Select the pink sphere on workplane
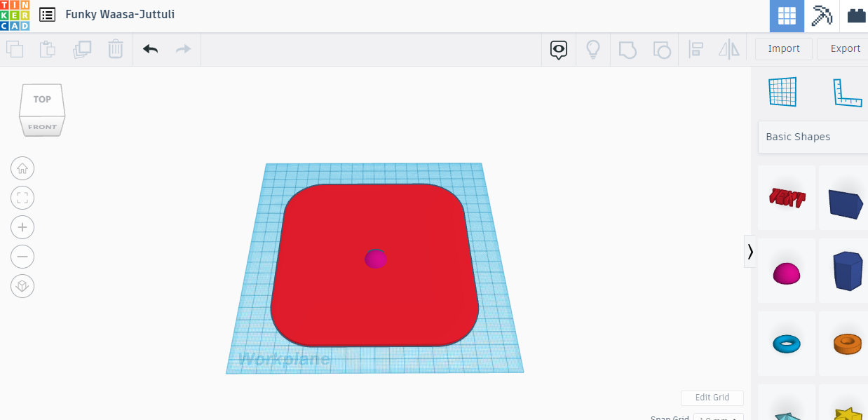The height and width of the screenshot is (420, 868). click(376, 259)
